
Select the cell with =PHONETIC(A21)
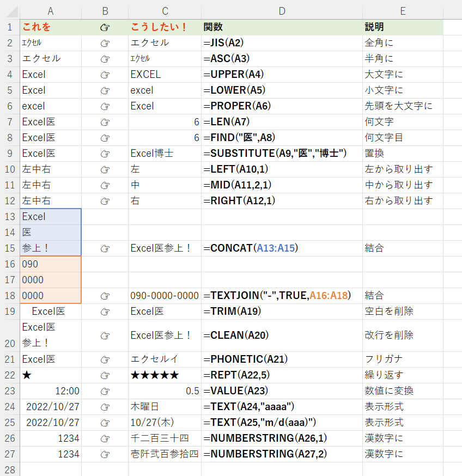click(x=282, y=359)
